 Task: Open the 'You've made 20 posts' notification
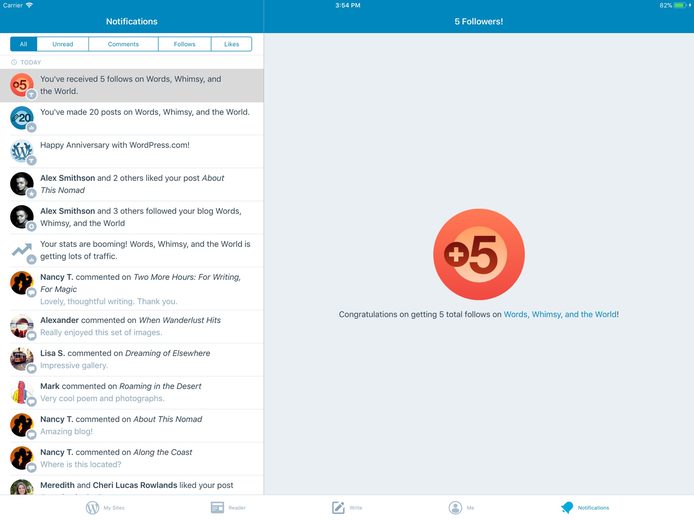click(131, 119)
